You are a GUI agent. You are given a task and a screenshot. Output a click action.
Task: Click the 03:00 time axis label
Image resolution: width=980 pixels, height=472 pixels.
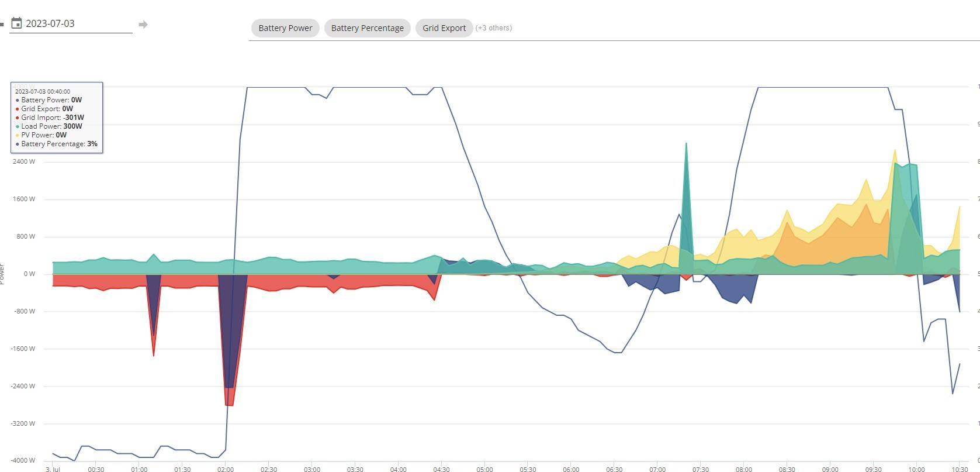(x=312, y=469)
